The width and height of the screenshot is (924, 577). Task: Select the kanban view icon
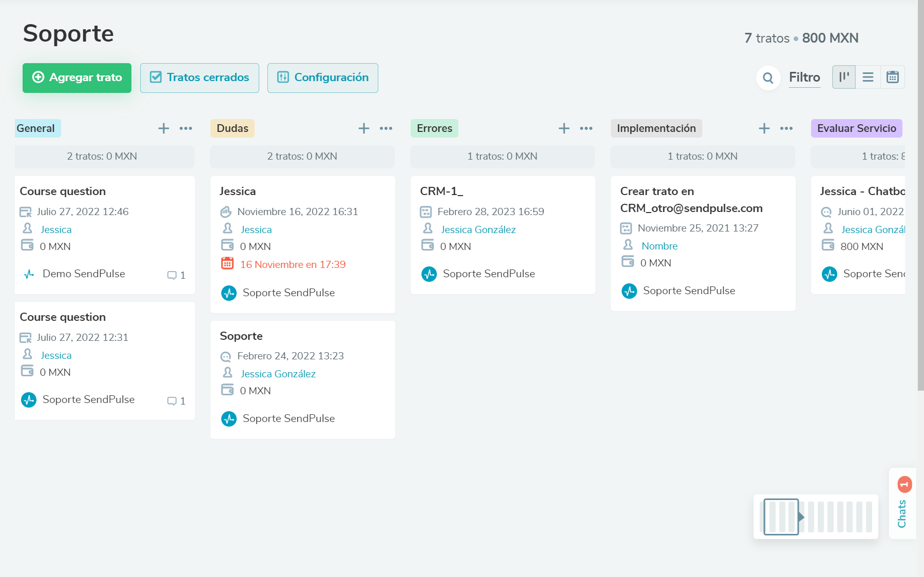(843, 77)
